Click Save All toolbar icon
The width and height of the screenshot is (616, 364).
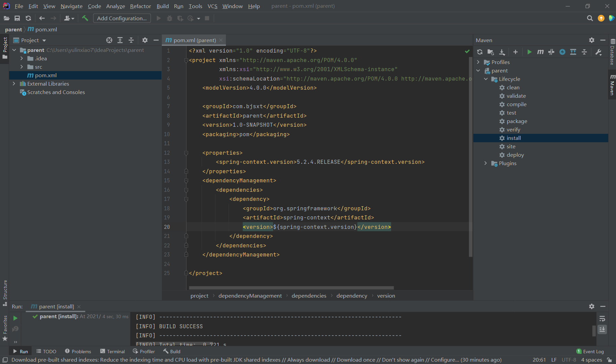coord(17,18)
